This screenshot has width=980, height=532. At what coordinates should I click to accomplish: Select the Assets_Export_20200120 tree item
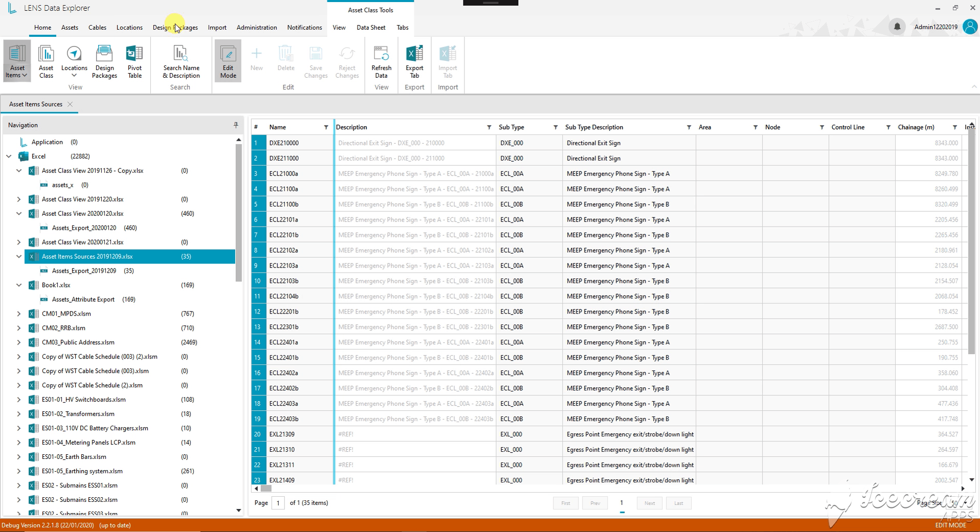84,228
